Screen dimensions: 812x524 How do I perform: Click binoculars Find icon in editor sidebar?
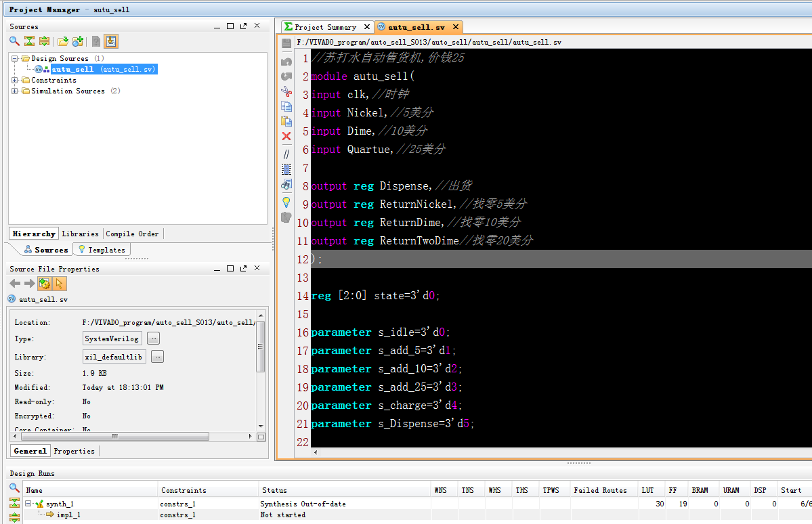[286, 184]
